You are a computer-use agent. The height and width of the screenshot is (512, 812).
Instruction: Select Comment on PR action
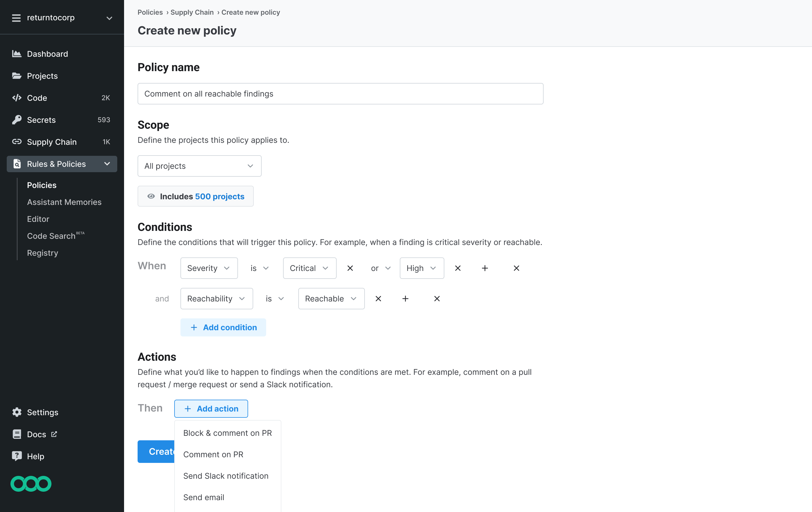coord(213,454)
